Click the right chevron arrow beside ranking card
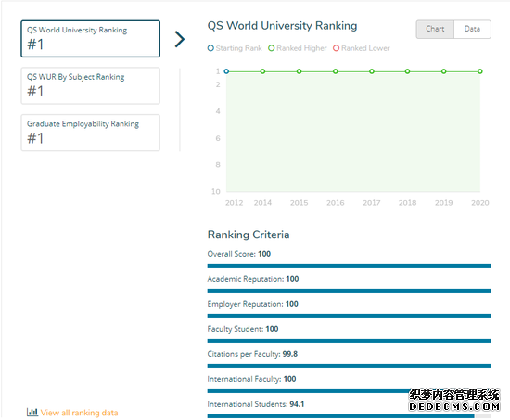Image resolution: width=510 pixels, height=420 pixels. pyautogui.click(x=180, y=39)
